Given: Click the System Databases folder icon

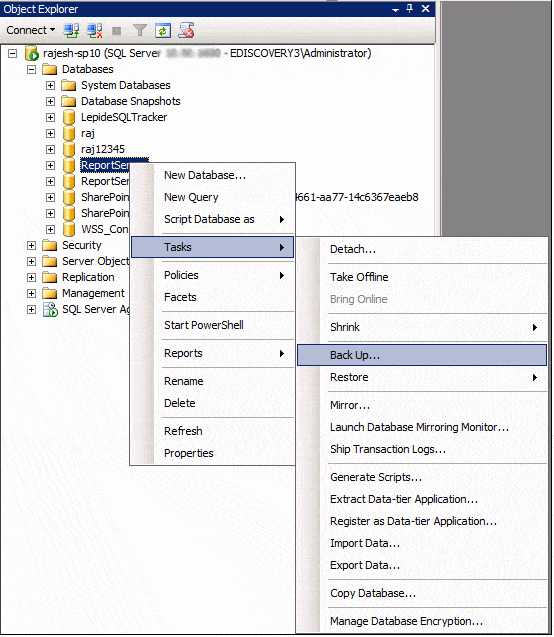Looking at the screenshot, I should pos(69,85).
